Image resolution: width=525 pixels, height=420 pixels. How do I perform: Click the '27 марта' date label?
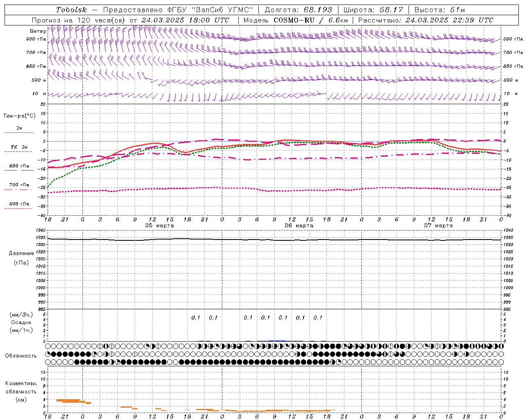point(438,226)
